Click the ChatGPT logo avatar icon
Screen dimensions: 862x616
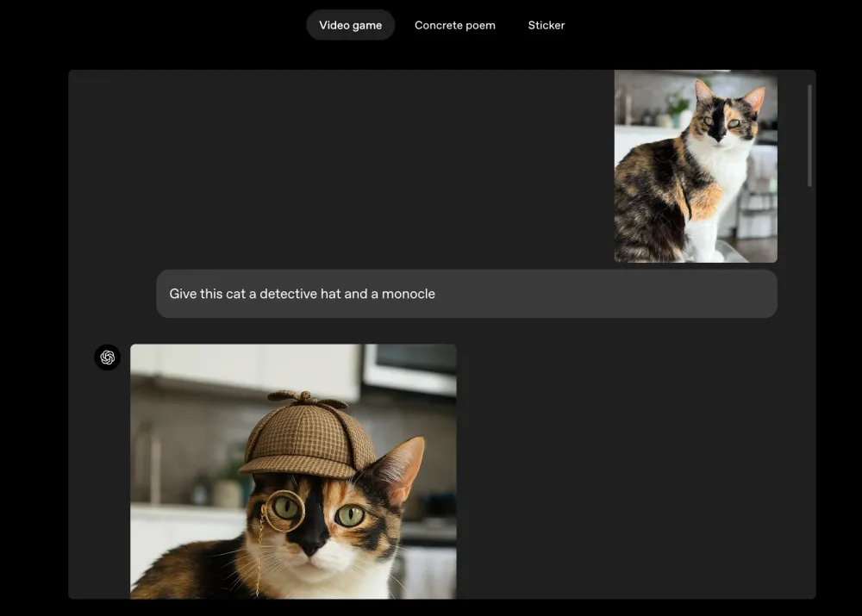(107, 358)
